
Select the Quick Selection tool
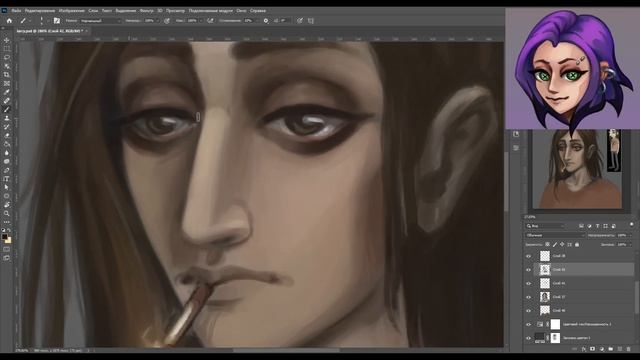(x=7, y=66)
